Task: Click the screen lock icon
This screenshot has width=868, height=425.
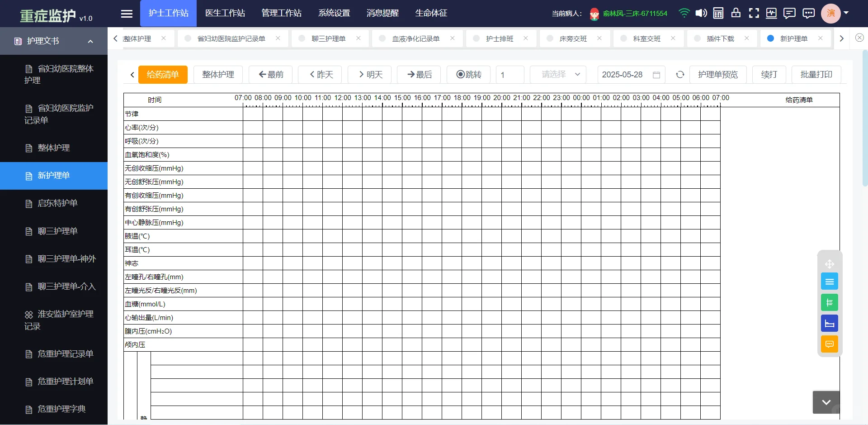Action: pos(736,13)
